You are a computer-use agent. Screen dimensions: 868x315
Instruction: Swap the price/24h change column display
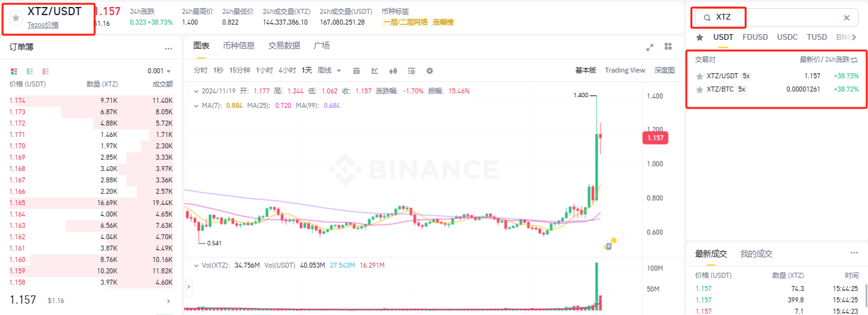(x=855, y=59)
